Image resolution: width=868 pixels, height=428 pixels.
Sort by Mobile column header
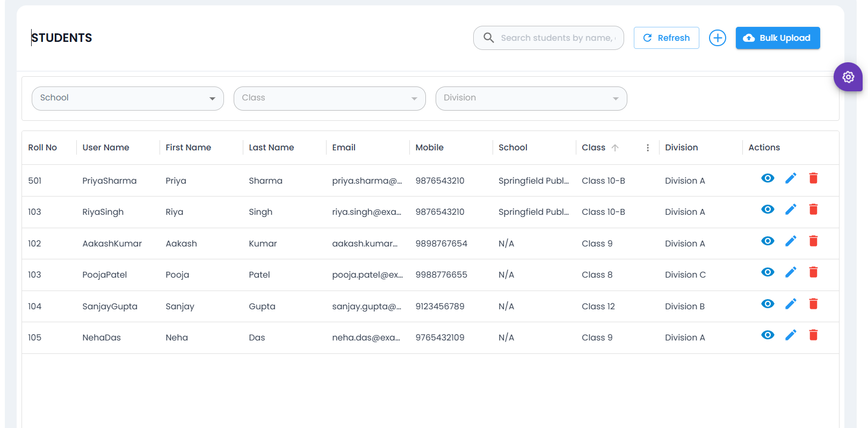[x=429, y=148]
